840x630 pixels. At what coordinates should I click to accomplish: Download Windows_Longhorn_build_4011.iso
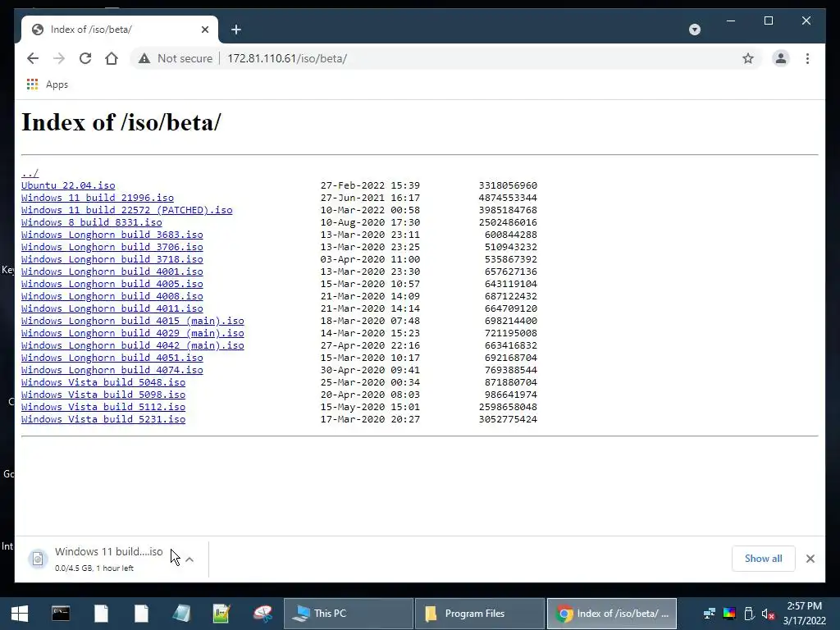click(112, 308)
